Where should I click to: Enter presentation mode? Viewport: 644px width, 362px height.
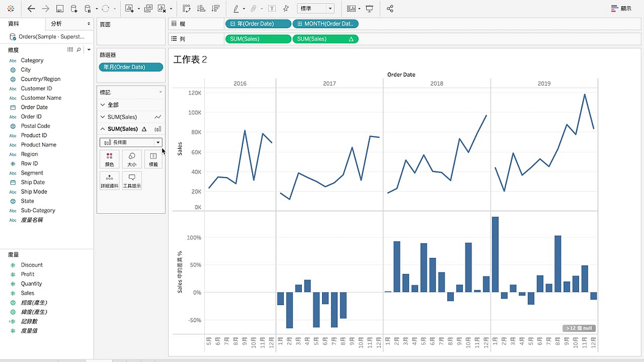(369, 9)
